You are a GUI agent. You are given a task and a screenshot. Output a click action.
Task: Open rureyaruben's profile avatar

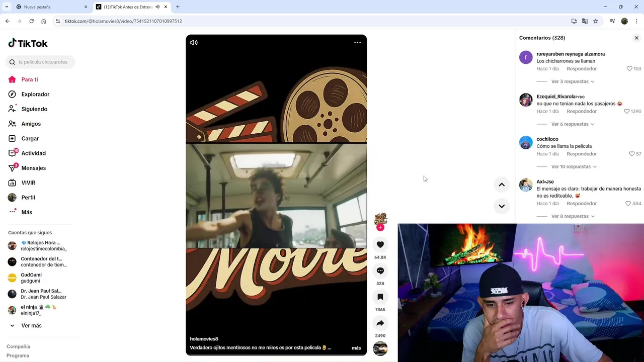point(526,57)
